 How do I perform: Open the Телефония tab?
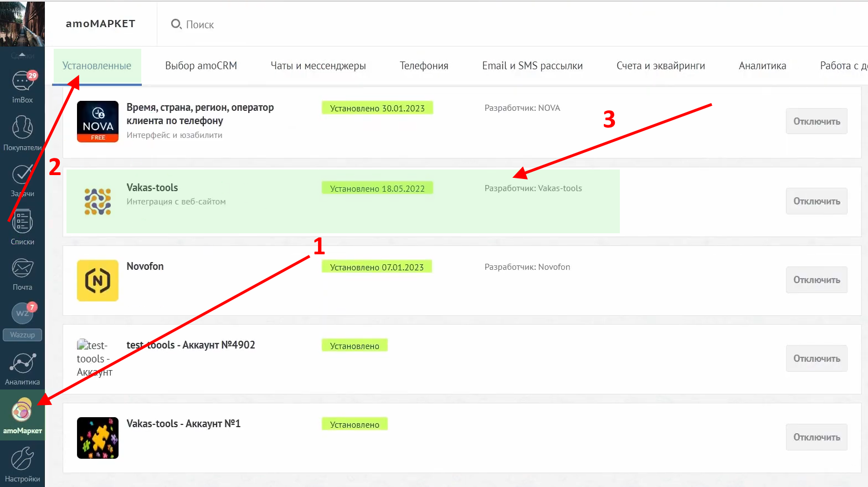[424, 66]
